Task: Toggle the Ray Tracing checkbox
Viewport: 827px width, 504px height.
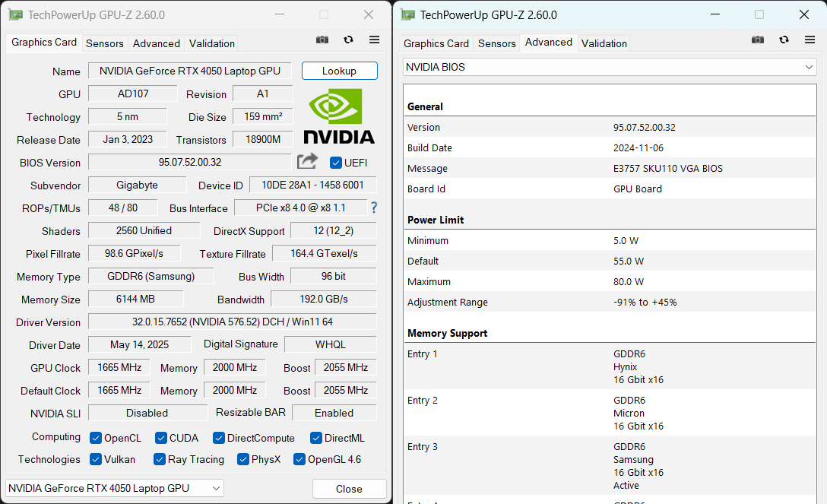Action: tap(159, 459)
